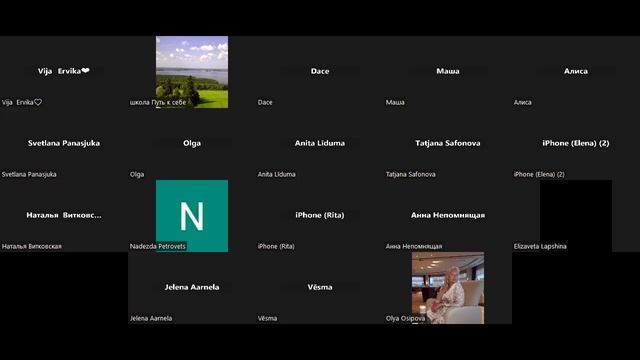Click the small caption iPhone (Rita)

(276, 246)
